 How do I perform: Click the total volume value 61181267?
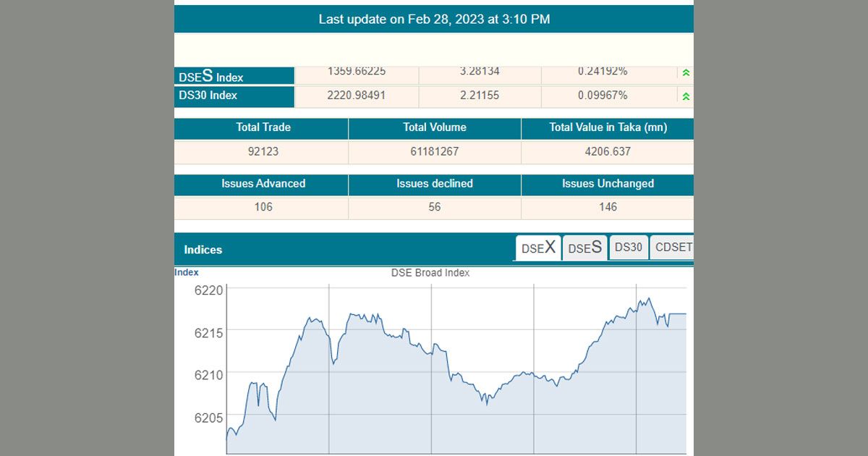tap(435, 152)
